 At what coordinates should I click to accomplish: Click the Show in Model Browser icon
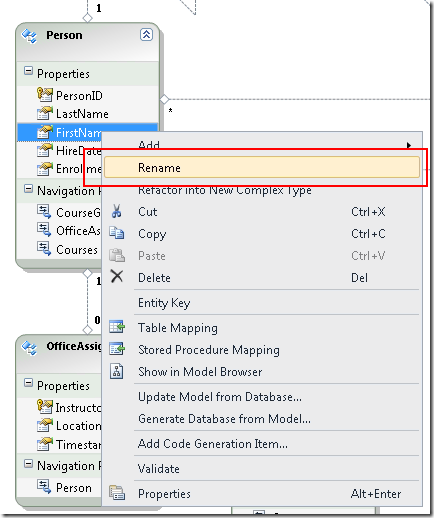pos(117,371)
